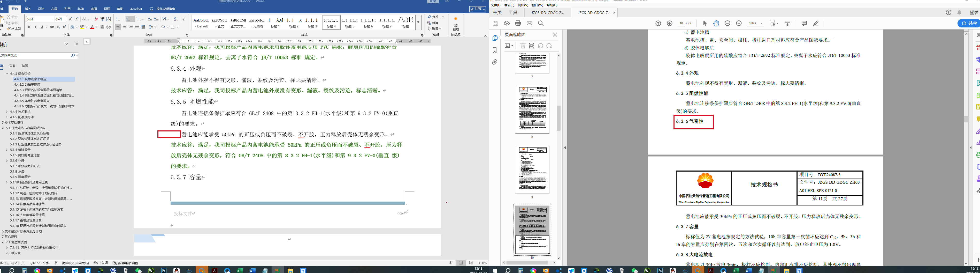The height and width of the screenshot is (273, 980).
Task: Apply strikethrough formatting in Word
Action: (x=52, y=27)
